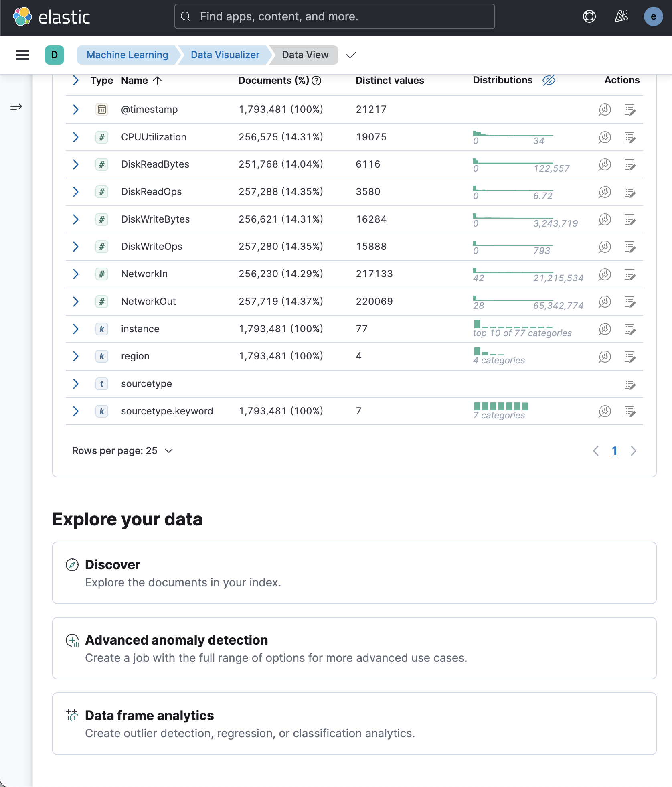
Task: Expand the @timestamp row details
Action: click(x=75, y=110)
